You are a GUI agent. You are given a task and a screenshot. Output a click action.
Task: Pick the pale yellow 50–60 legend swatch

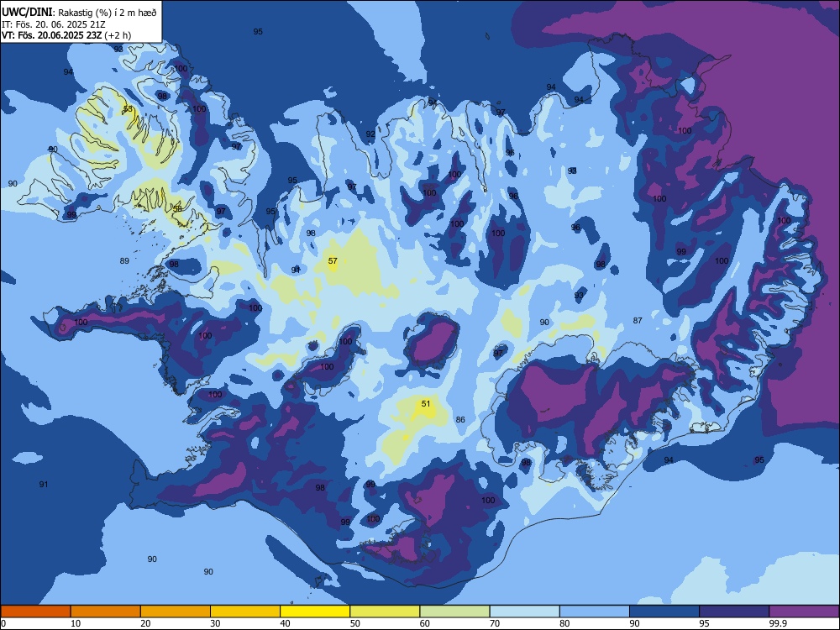(385, 612)
